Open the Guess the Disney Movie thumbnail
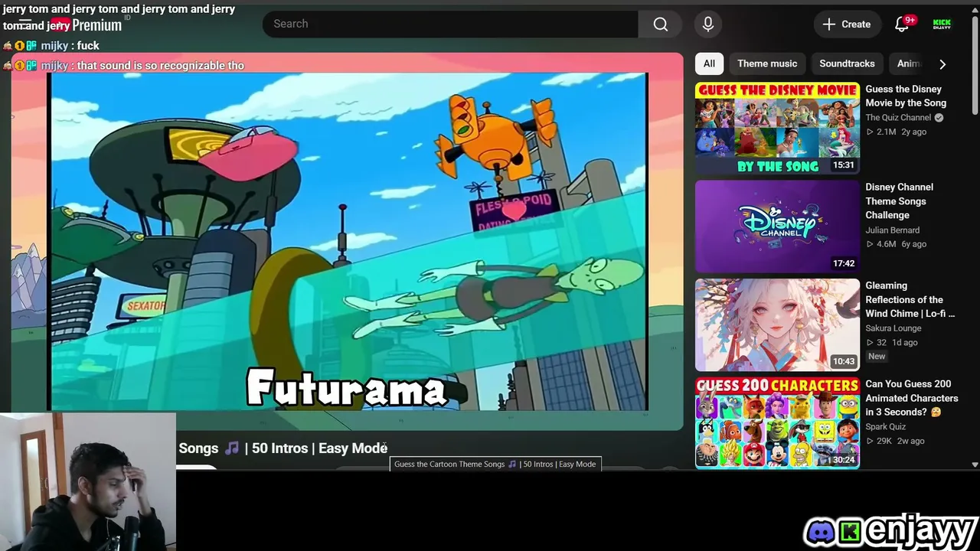 tap(777, 129)
